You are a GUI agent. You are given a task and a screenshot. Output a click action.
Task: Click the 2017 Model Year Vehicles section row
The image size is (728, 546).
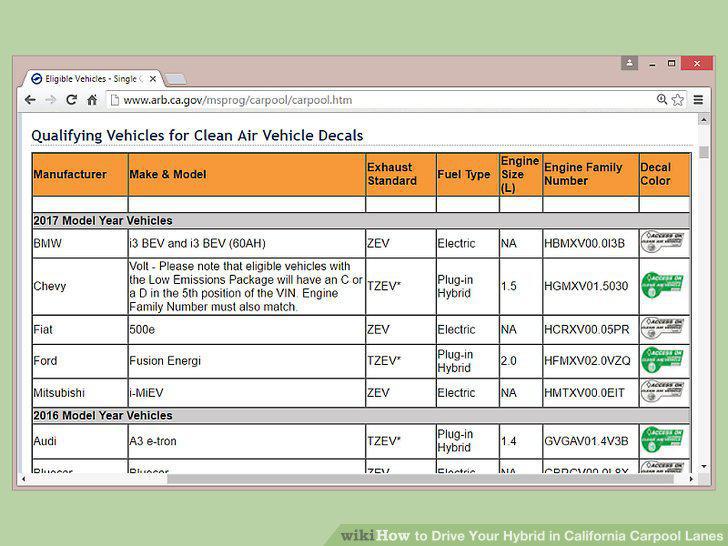[x=361, y=221]
